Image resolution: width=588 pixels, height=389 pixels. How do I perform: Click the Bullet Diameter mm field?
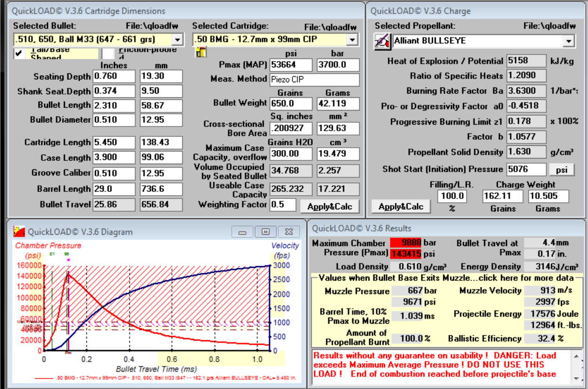[x=161, y=120]
